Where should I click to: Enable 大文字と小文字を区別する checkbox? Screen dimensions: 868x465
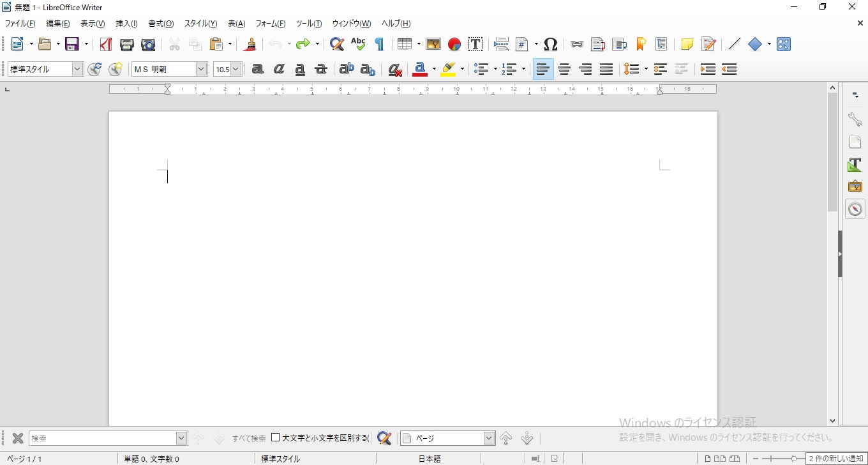[276, 438]
